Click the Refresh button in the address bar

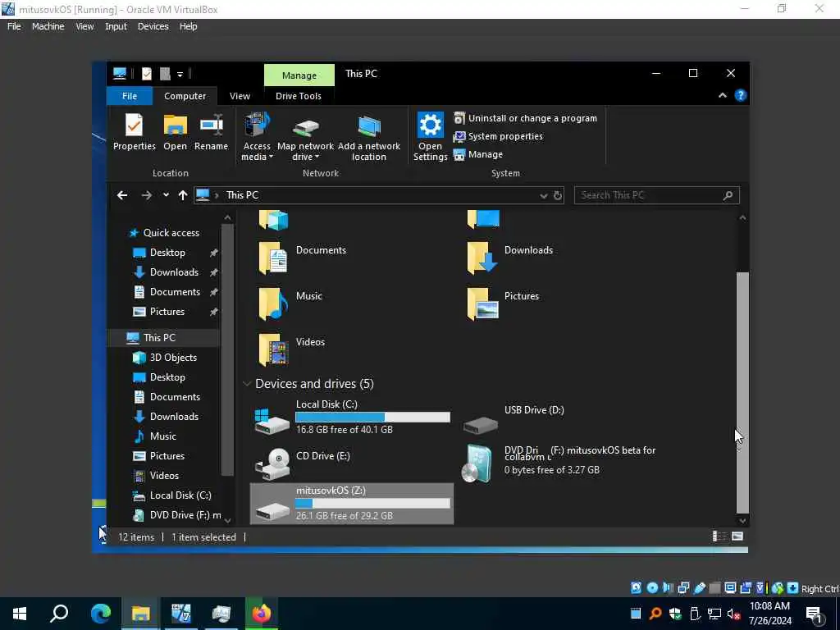point(558,195)
